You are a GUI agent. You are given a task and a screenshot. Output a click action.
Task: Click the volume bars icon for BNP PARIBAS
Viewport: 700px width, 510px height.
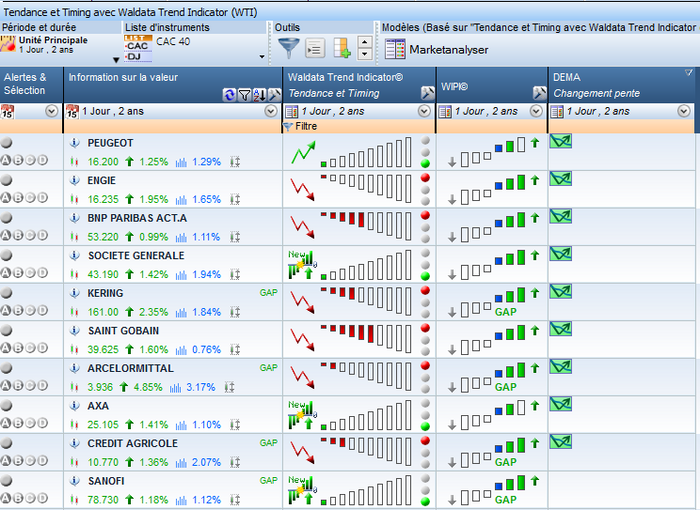click(183, 237)
